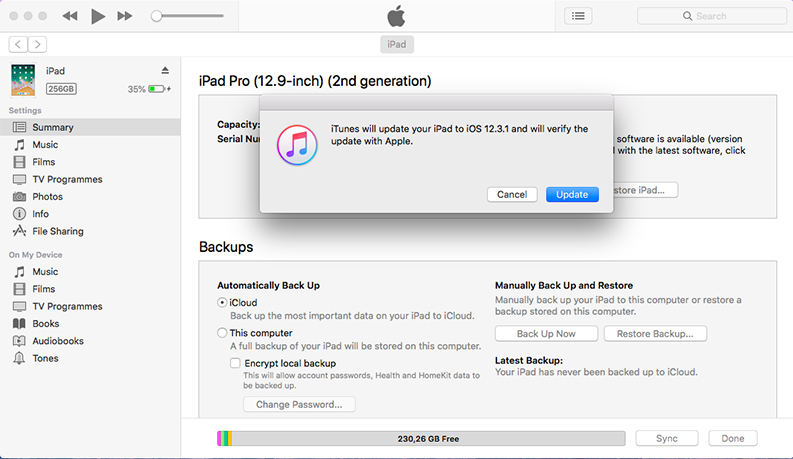793x459 pixels.
Task: Click the Search field
Action: click(x=712, y=16)
